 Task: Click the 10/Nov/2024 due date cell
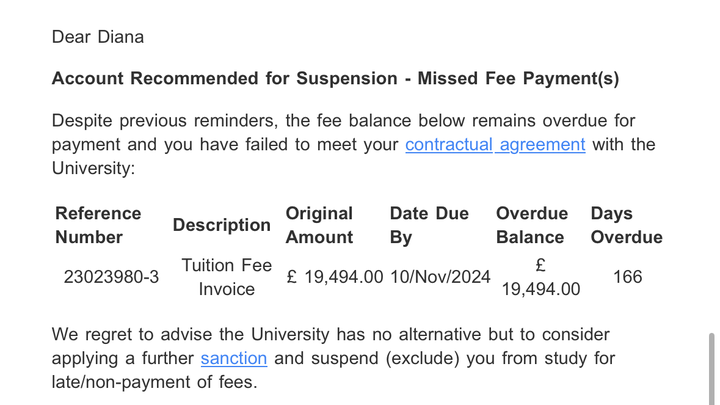[x=440, y=277]
